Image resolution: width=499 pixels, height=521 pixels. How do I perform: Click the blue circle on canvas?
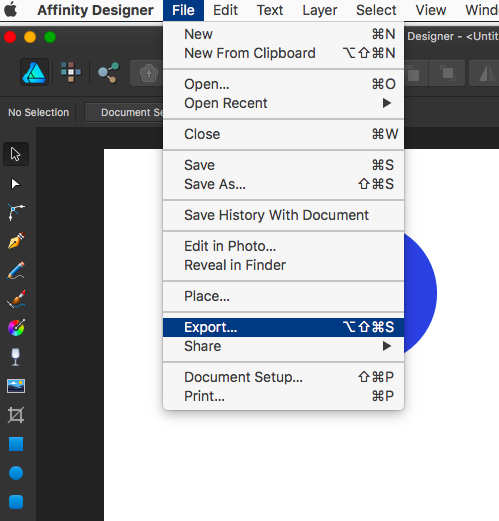(x=420, y=293)
